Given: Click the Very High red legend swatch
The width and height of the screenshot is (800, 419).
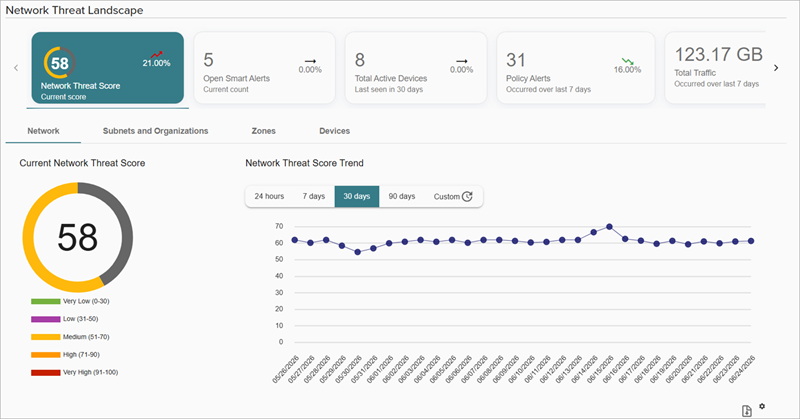Looking at the screenshot, I should tap(45, 373).
